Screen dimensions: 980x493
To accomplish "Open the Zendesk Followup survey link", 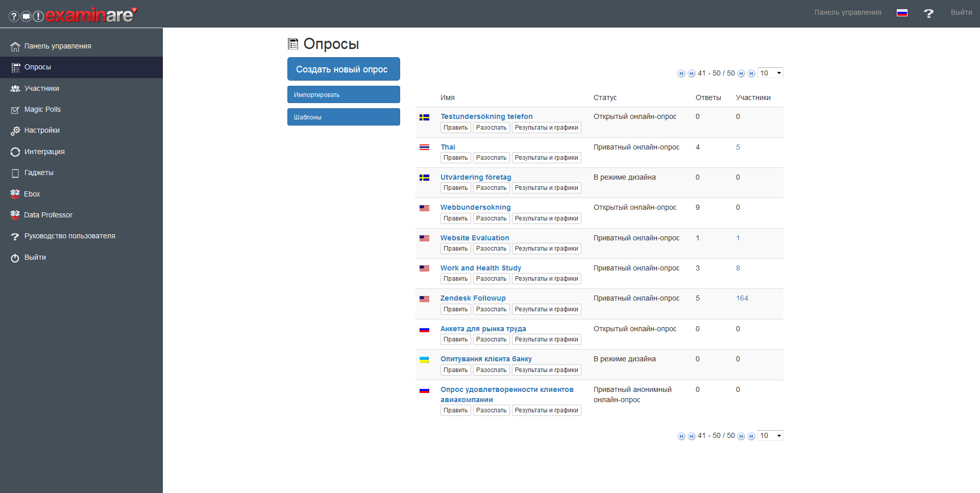I will pos(473,298).
